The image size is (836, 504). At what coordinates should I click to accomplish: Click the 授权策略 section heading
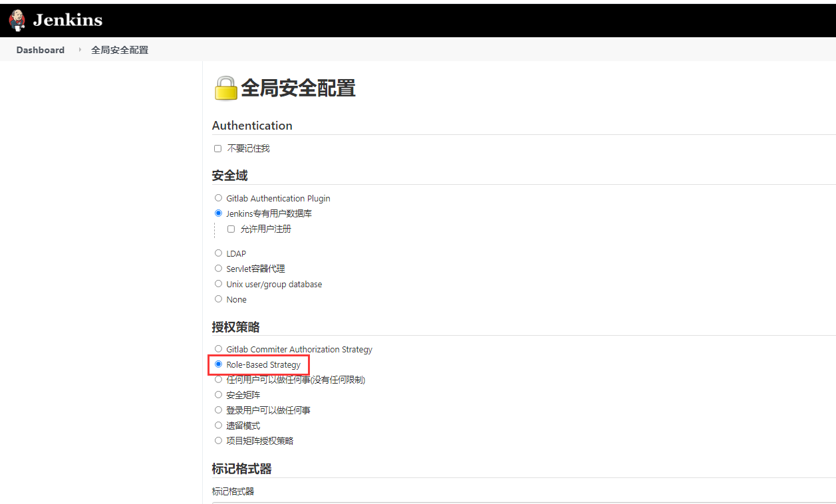[235, 327]
